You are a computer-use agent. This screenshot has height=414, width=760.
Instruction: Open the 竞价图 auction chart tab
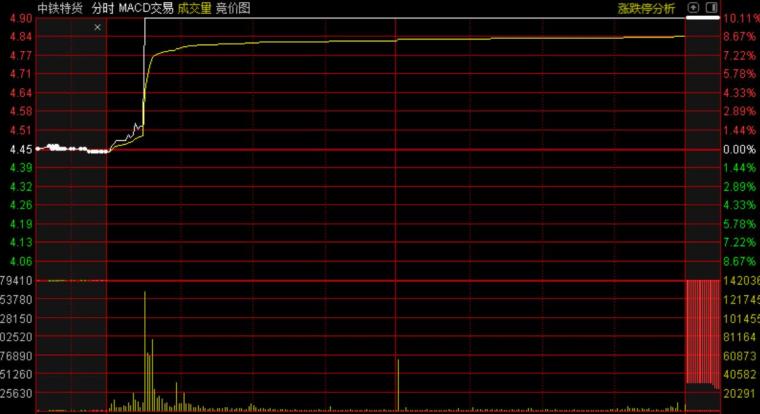click(233, 8)
